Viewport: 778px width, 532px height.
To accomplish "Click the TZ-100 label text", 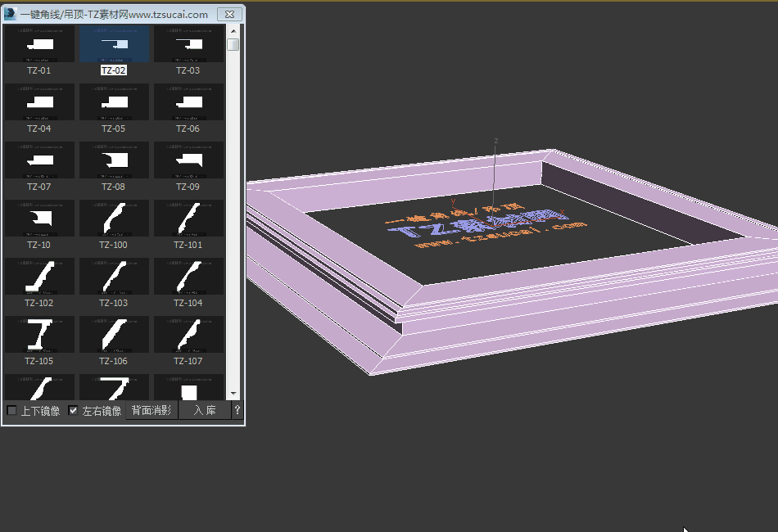I will click(114, 245).
